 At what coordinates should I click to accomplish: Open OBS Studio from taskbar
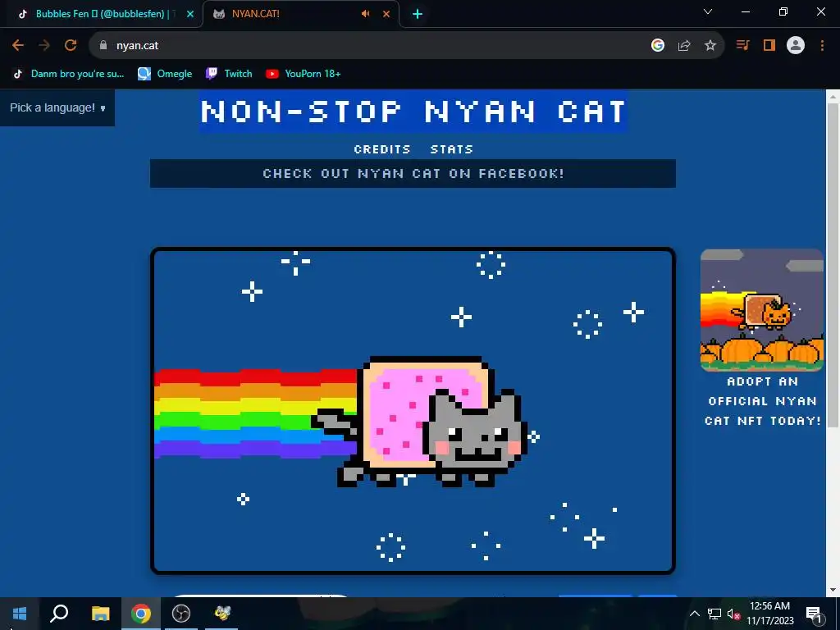181,614
